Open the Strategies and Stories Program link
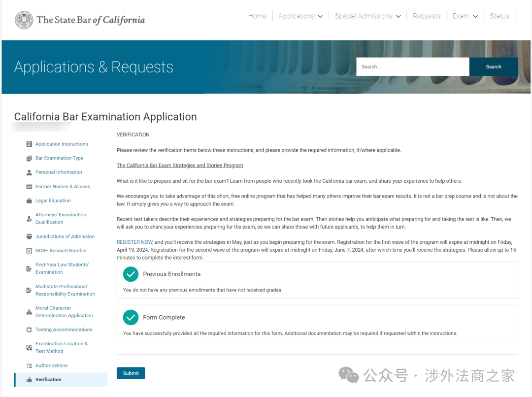The height and width of the screenshot is (397, 532). tap(180, 165)
